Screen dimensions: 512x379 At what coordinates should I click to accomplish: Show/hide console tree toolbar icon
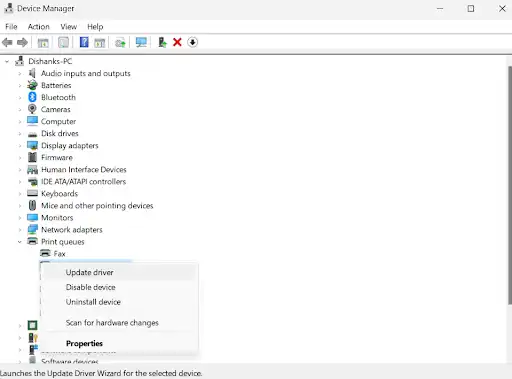coord(43,42)
